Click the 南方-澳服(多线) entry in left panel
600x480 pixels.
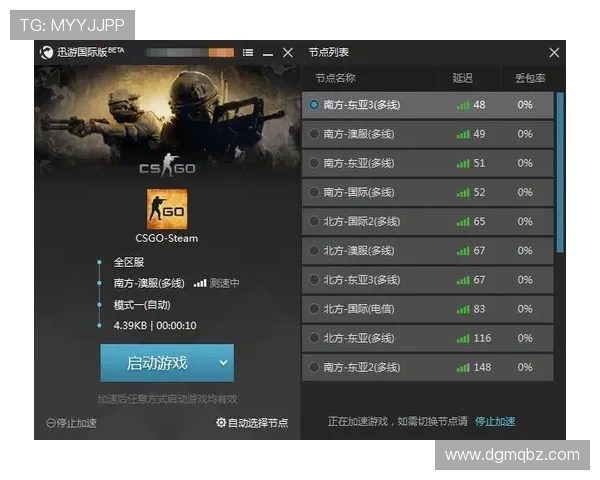tap(149, 283)
